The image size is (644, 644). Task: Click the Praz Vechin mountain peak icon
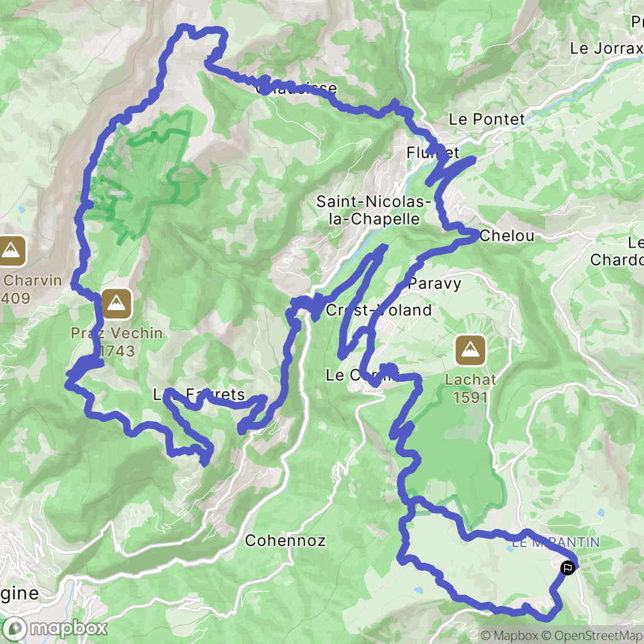[x=116, y=304]
